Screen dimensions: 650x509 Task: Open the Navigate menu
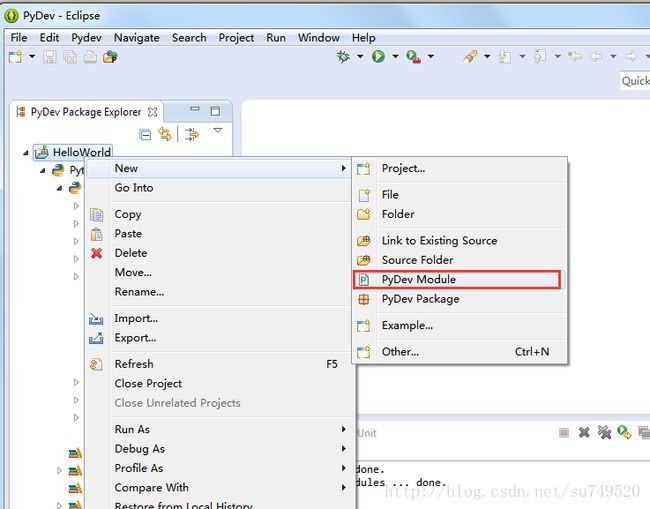[x=136, y=38]
